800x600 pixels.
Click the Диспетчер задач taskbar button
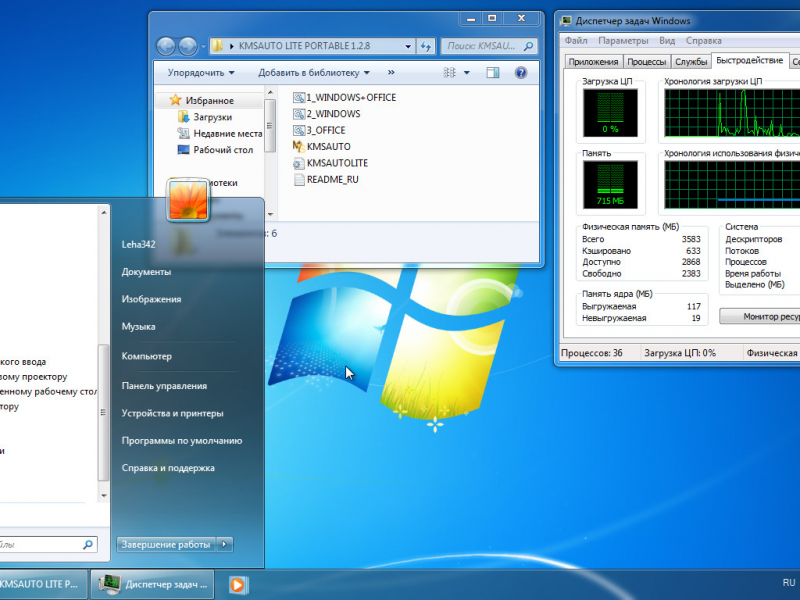pyautogui.click(x=153, y=584)
